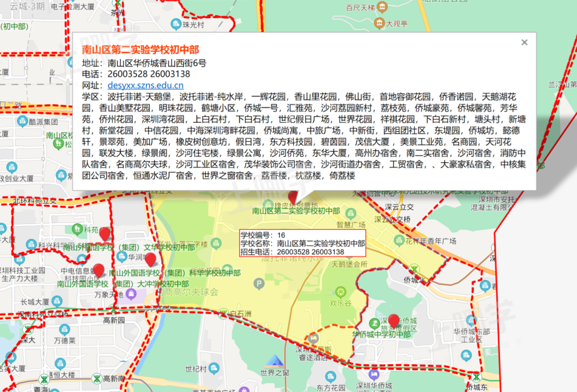Click the 深圳华侨城 purple hotel icon
This screenshot has height=392, width=577.
point(374,374)
